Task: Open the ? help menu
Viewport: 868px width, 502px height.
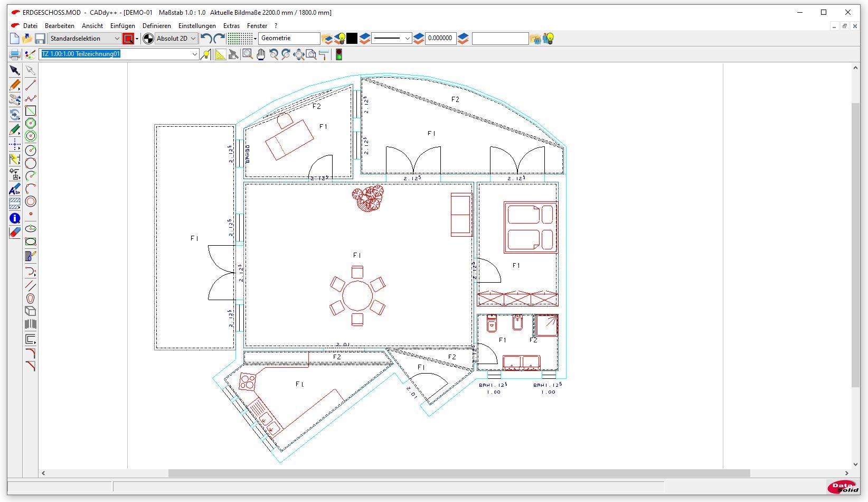Action: point(276,25)
